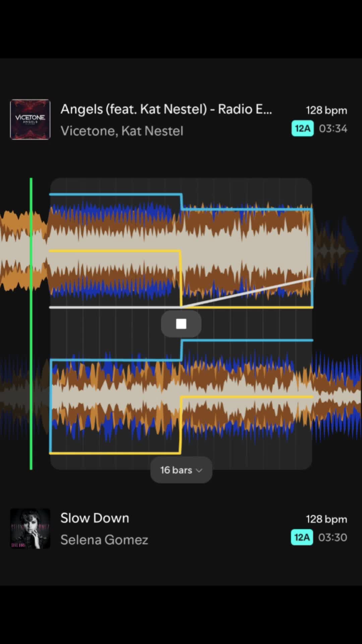Open the 16 bars transition length dropdown

click(181, 470)
